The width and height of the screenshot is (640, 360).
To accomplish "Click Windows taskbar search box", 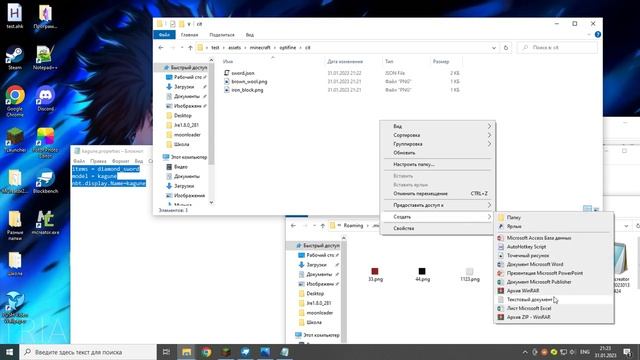I will coord(87,352).
